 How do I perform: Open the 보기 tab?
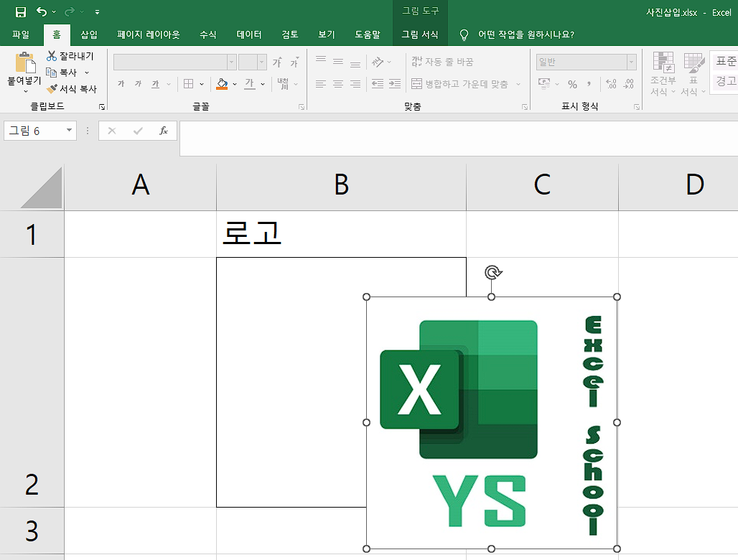pyautogui.click(x=326, y=34)
